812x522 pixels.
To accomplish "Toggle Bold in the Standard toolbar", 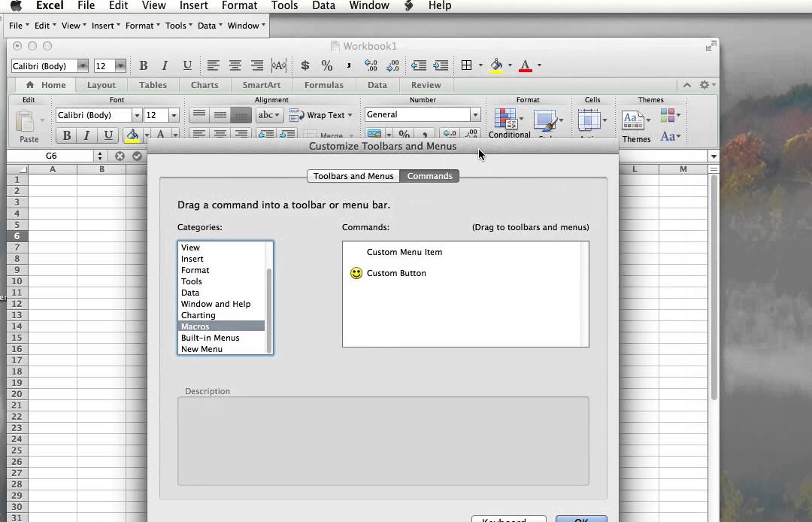I will coord(144,65).
